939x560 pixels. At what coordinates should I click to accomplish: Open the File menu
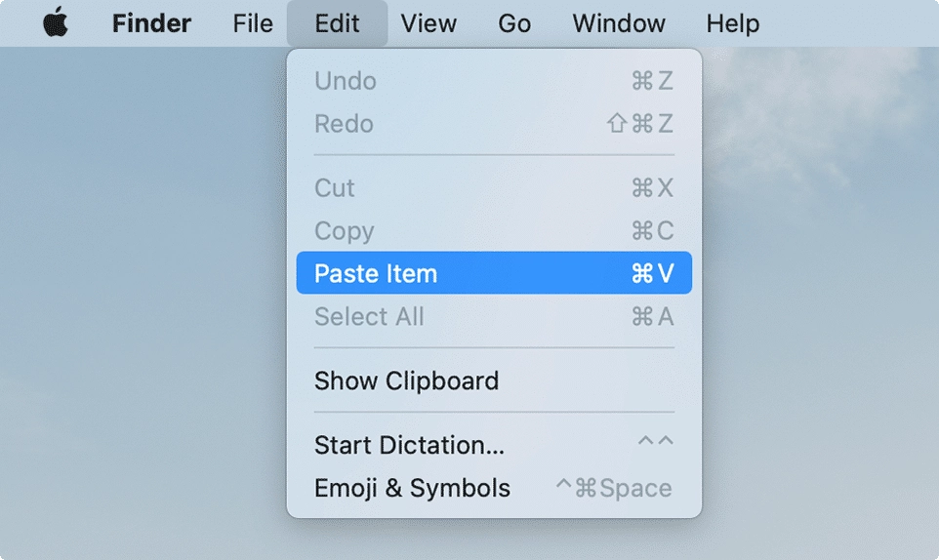tap(253, 23)
